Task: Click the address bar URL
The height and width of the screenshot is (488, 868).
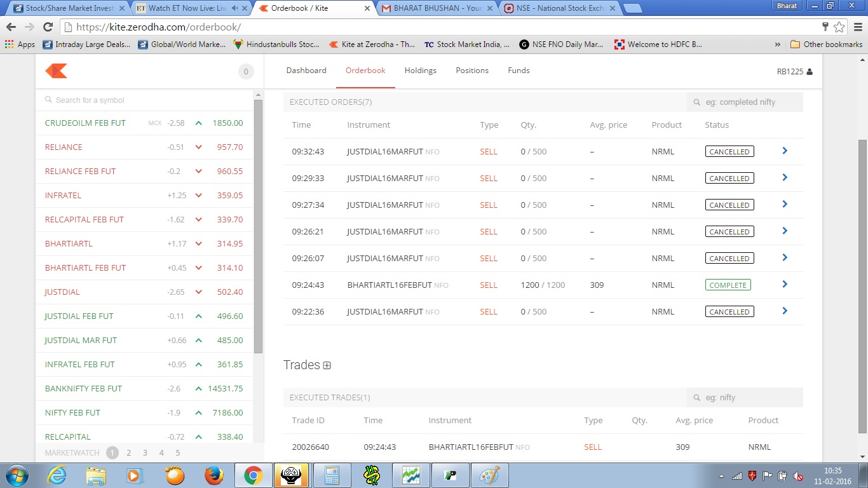Action: pyautogui.click(x=158, y=27)
